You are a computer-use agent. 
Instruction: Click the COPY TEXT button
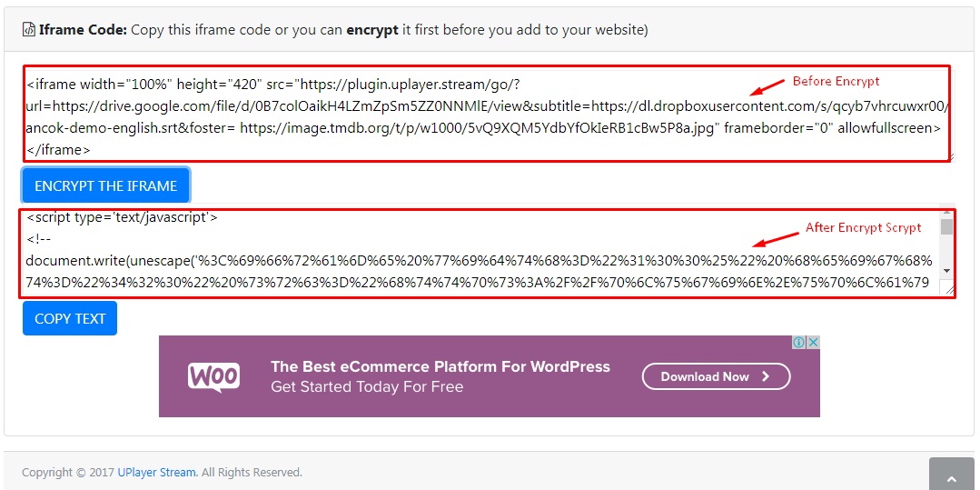tap(70, 318)
